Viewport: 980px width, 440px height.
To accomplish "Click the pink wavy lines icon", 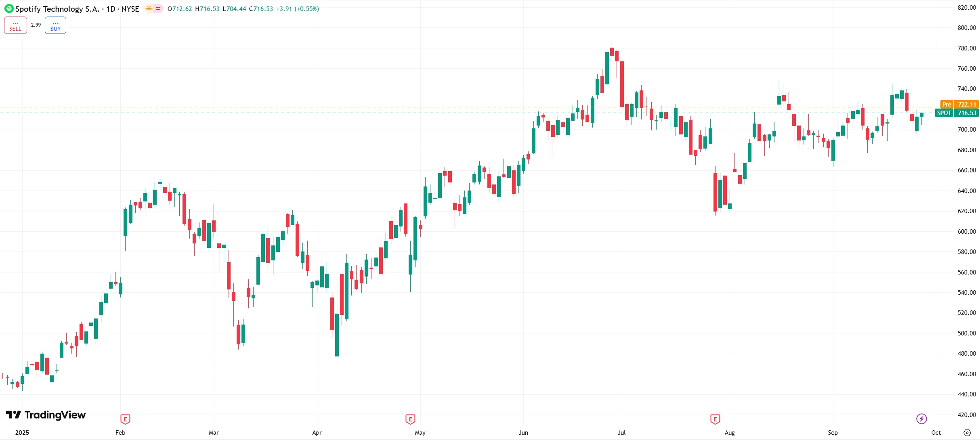I will (158, 8).
